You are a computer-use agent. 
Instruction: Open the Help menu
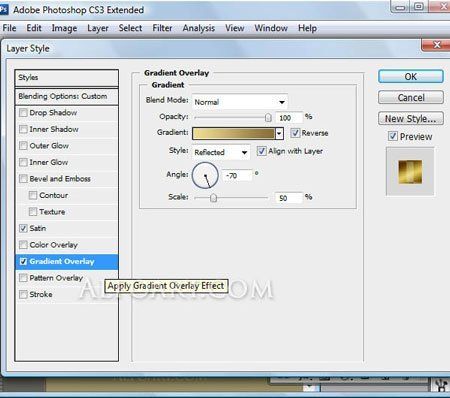(x=307, y=28)
